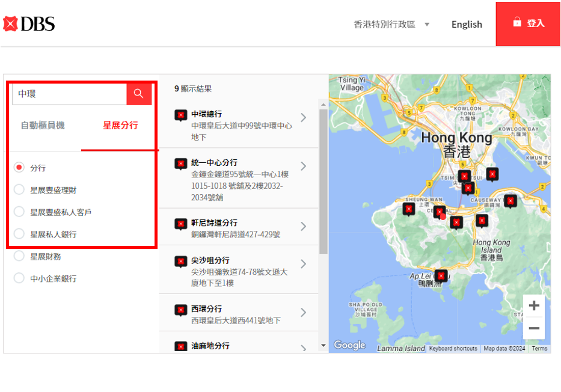Click the DBS logo

(x=29, y=24)
